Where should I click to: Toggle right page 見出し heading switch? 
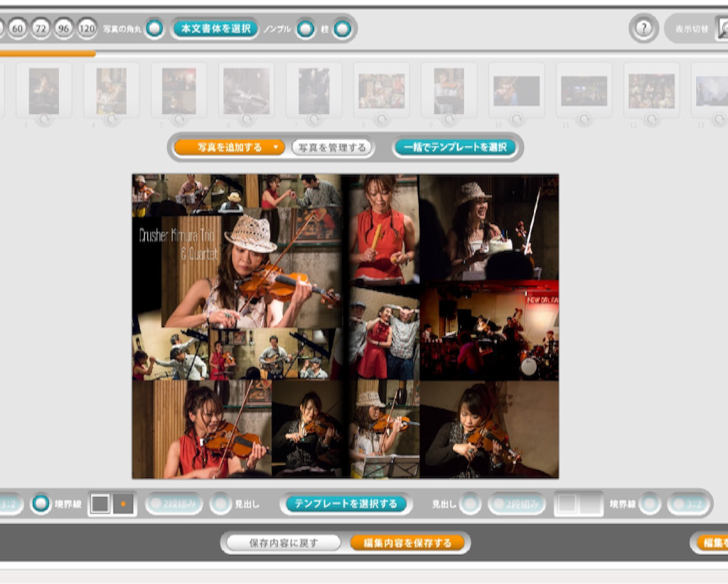pyautogui.click(x=471, y=504)
